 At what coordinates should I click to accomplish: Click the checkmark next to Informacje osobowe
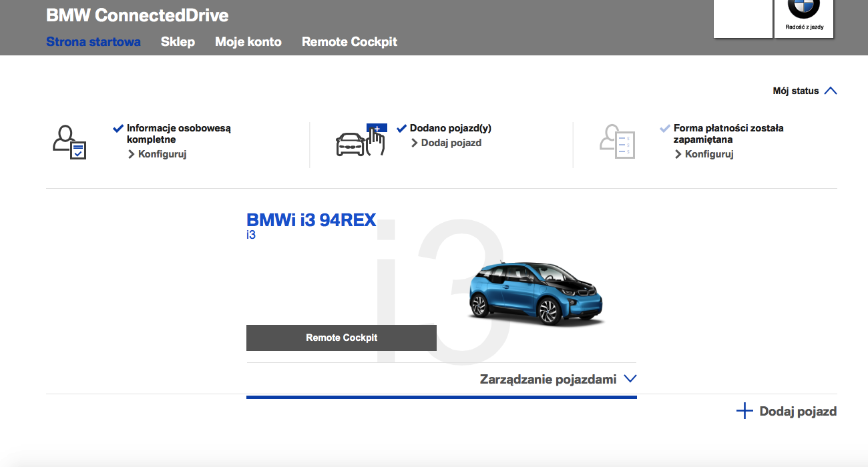(118, 128)
